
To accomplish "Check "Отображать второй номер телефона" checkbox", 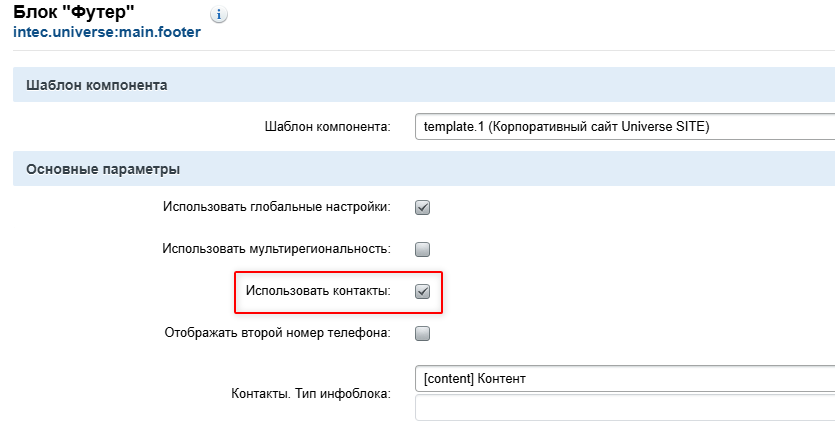I will coord(422,333).
